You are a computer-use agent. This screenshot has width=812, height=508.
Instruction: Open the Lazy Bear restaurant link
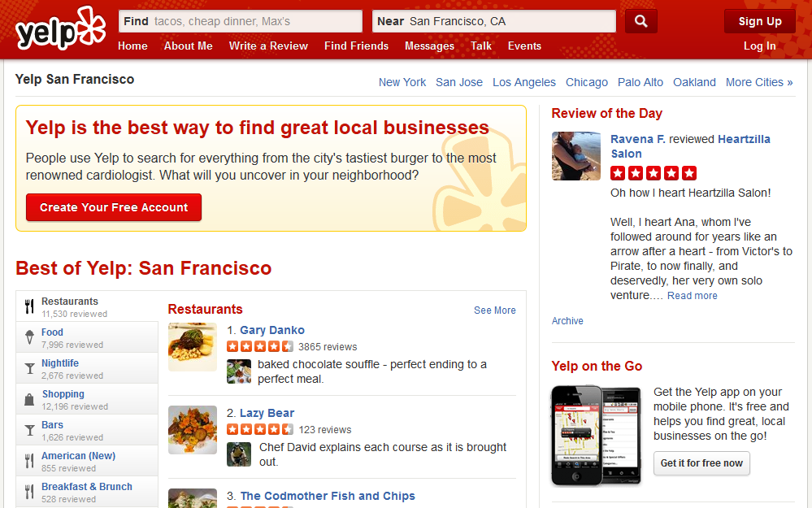pos(267,413)
